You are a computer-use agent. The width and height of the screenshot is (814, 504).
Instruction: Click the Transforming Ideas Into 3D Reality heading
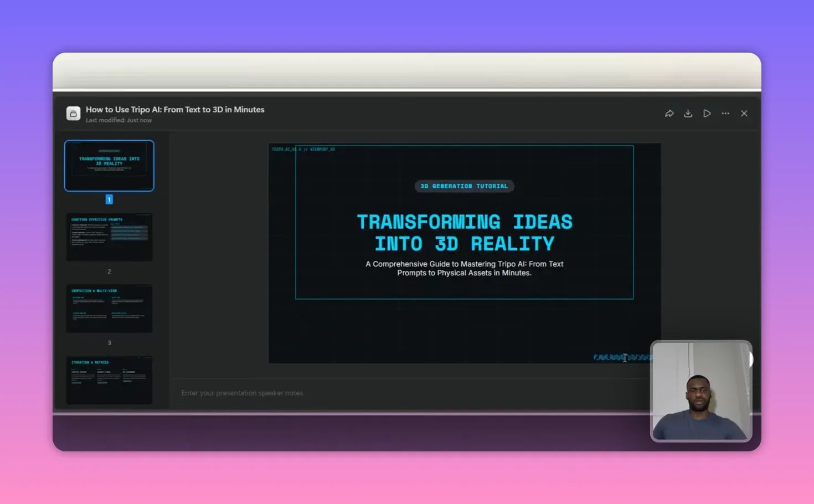(464, 233)
